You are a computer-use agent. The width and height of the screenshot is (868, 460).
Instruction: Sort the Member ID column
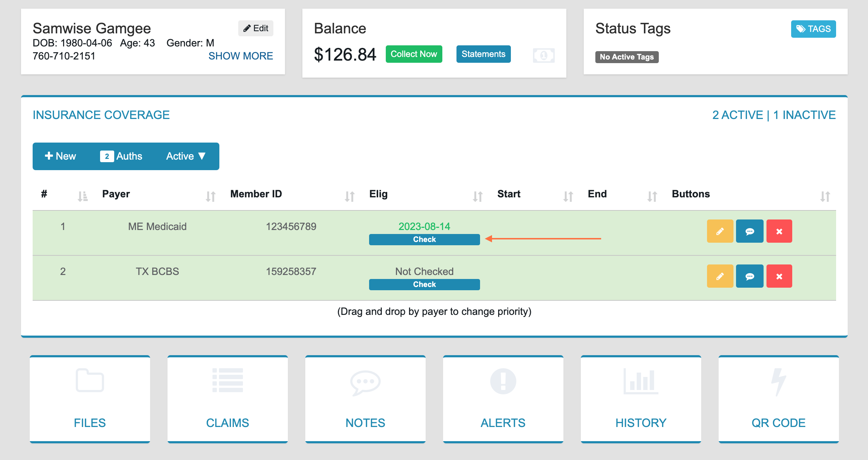[349, 196]
